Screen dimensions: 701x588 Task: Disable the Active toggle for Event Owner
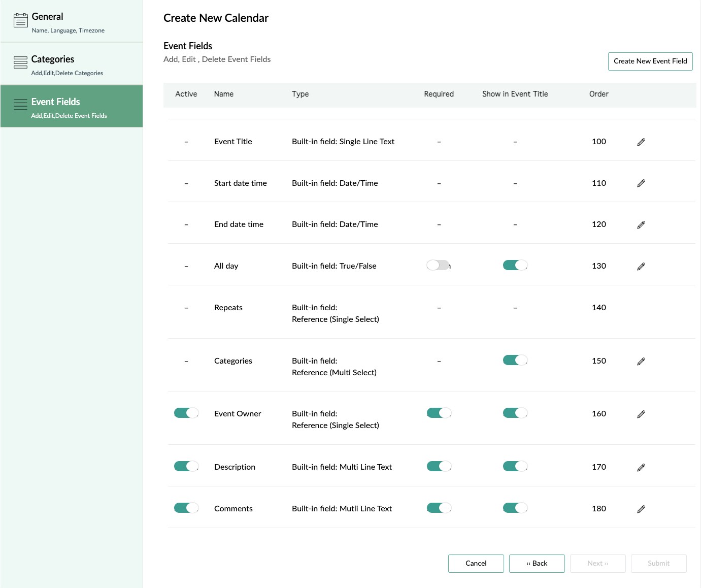pyautogui.click(x=186, y=413)
